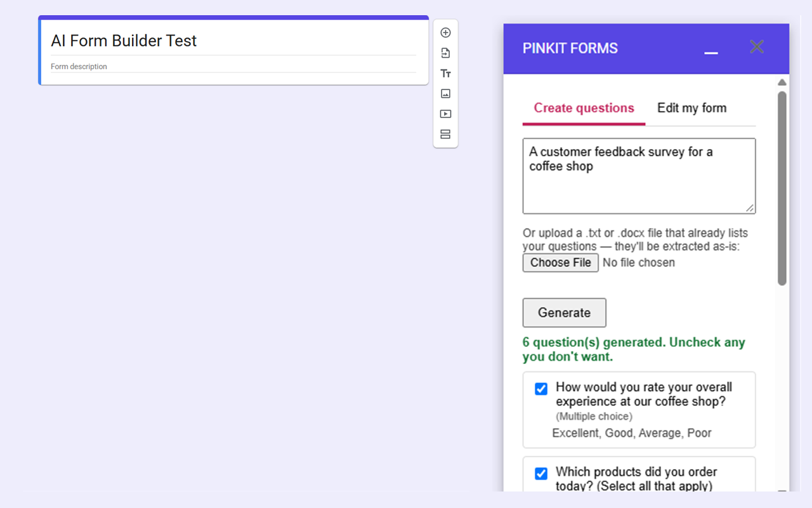This screenshot has height=508, width=812.
Task: Click the AI Form Builder Test title
Action: click(124, 41)
